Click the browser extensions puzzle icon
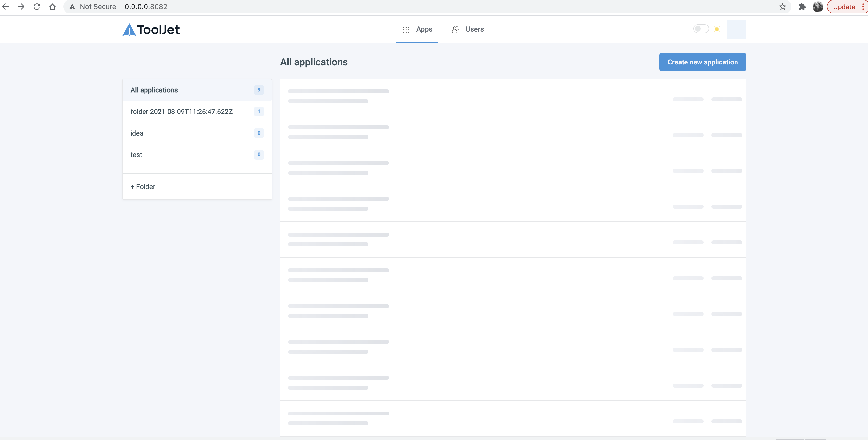 [x=802, y=6]
